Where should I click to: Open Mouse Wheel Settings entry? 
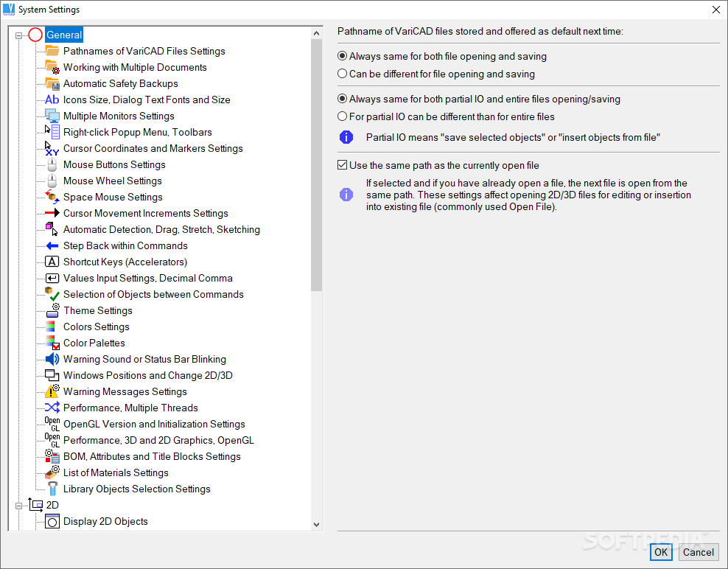[x=113, y=181]
